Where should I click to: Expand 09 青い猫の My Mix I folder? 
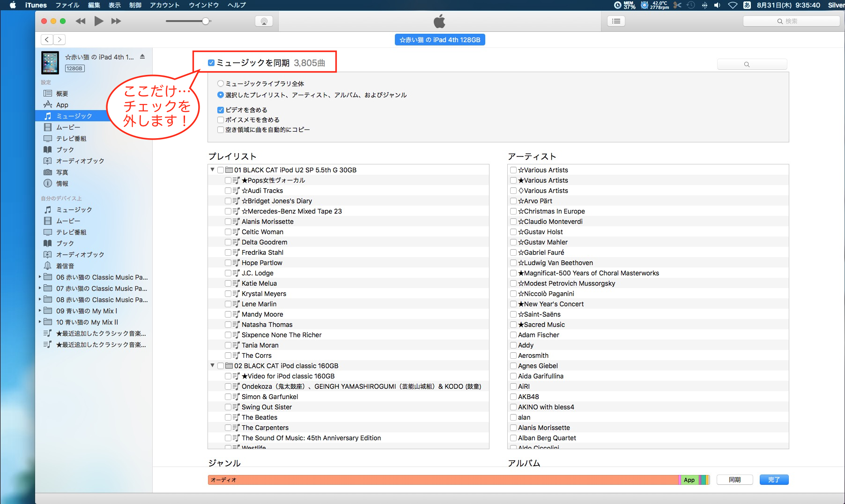point(40,311)
